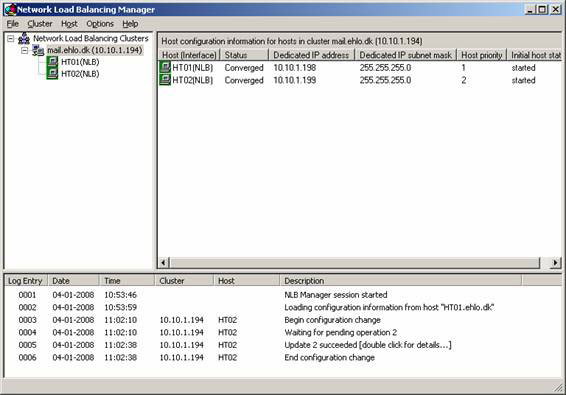Image resolution: width=566 pixels, height=395 pixels.
Task: Click 'Loading configuration information from host' description
Action: [x=389, y=307]
